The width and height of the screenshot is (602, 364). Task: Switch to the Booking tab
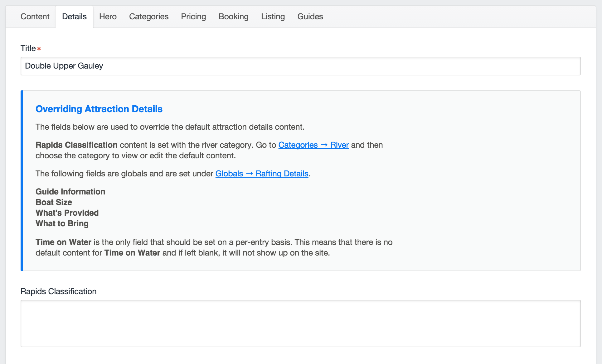(234, 17)
